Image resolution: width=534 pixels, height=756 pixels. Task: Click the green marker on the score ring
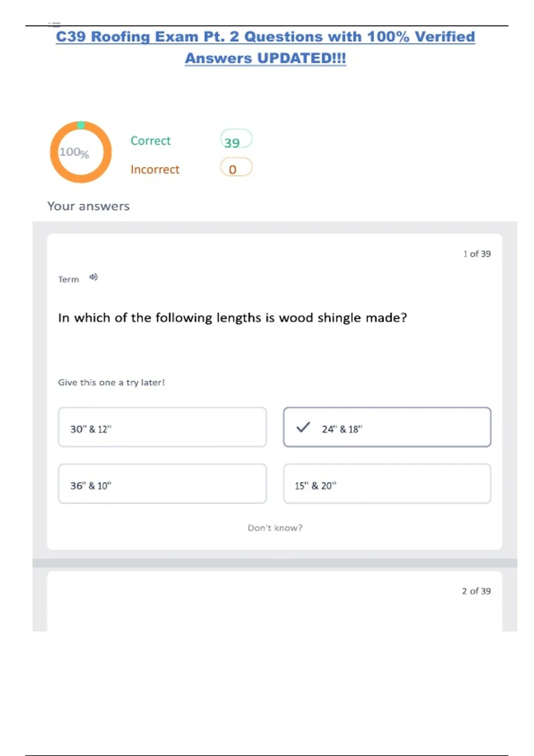[81, 125]
